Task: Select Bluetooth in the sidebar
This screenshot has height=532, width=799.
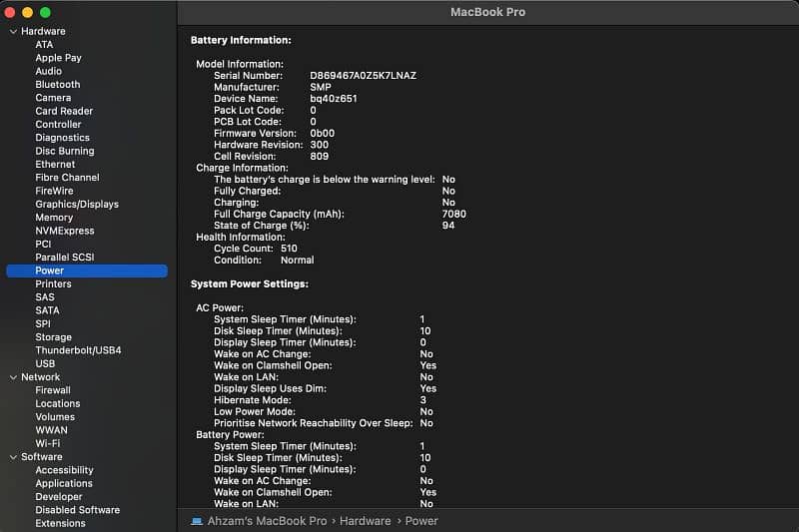Action: (x=57, y=85)
